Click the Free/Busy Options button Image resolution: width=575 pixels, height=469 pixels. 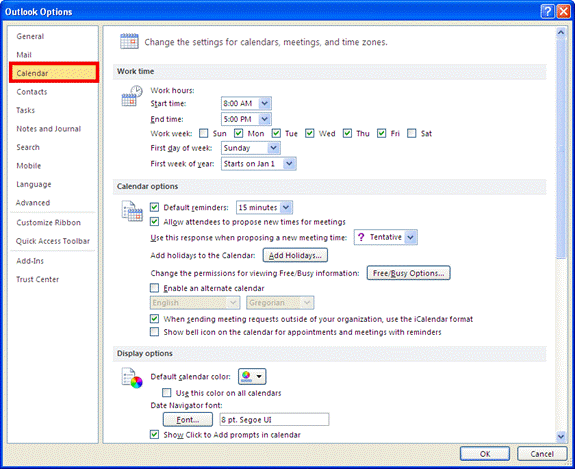pyautogui.click(x=409, y=273)
